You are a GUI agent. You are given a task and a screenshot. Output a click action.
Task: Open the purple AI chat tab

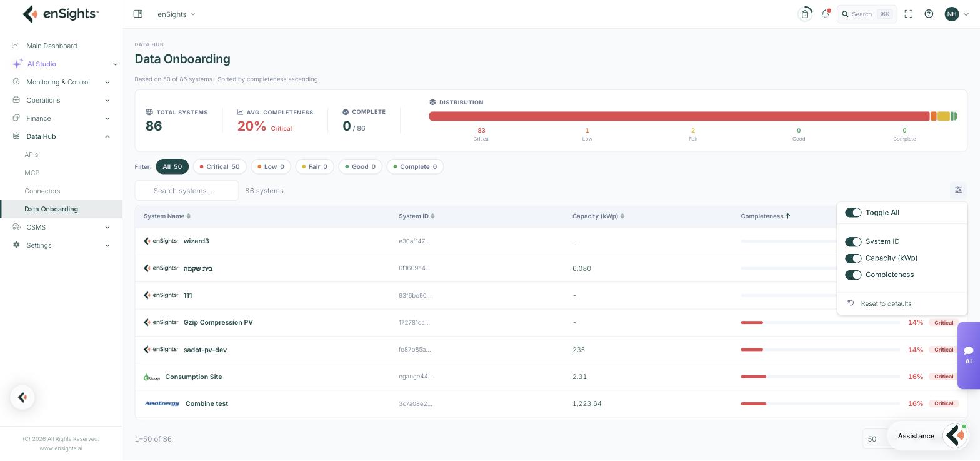(x=969, y=355)
